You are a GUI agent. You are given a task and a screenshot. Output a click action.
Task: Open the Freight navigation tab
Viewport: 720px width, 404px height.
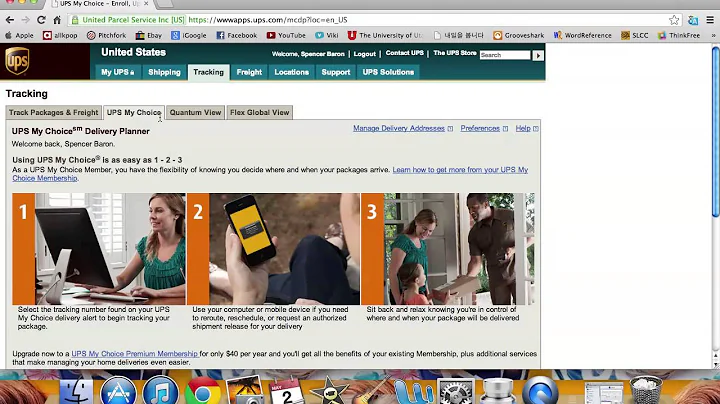coord(249,72)
